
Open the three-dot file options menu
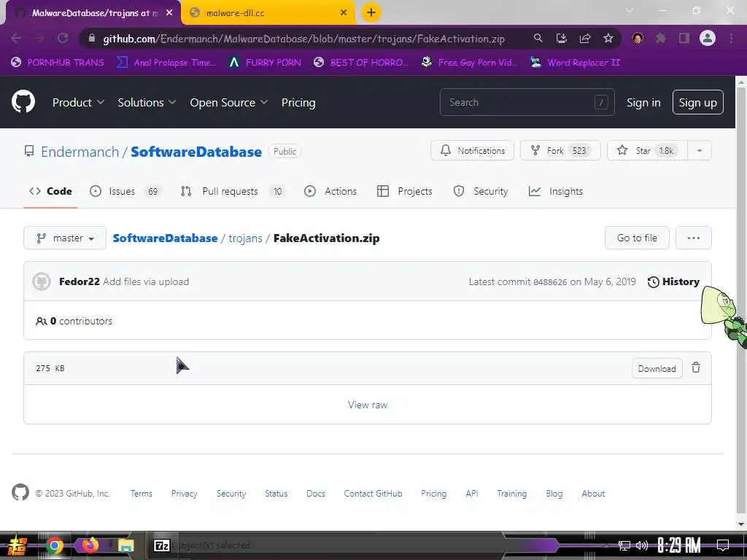pos(693,238)
